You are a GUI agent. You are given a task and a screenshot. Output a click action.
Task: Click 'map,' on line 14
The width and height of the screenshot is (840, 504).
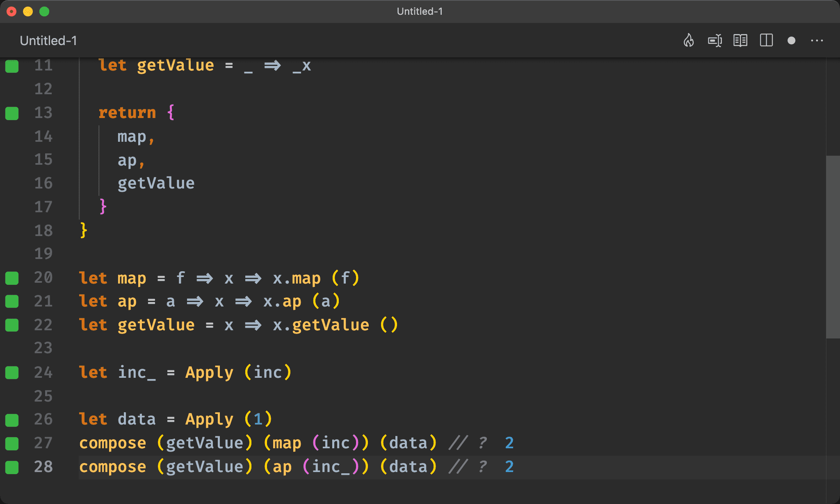coord(136,137)
